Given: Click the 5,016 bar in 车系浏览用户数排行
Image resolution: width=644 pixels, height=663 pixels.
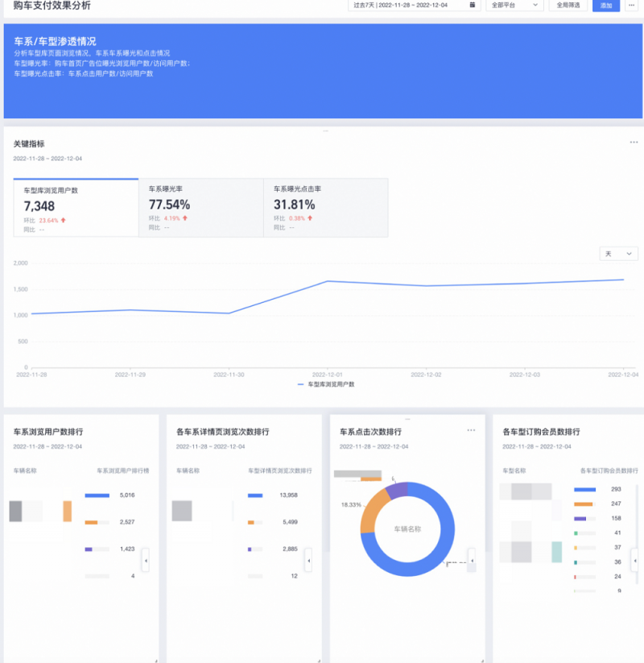Looking at the screenshot, I should [97, 495].
